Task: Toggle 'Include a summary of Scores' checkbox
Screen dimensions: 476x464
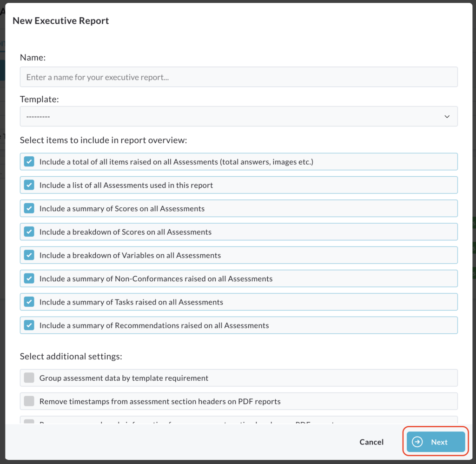Action: pyautogui.click(x=29, y=208)
